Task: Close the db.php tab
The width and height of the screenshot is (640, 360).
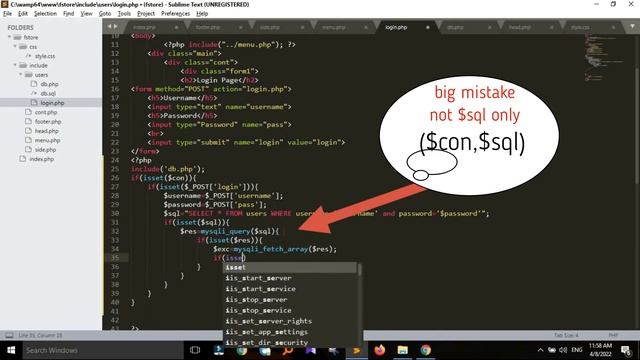Action: point(489,27)
